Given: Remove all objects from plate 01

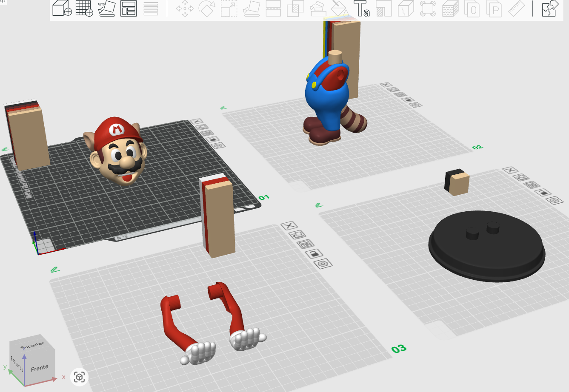Looking at the screenshot, I should [196, 122].
